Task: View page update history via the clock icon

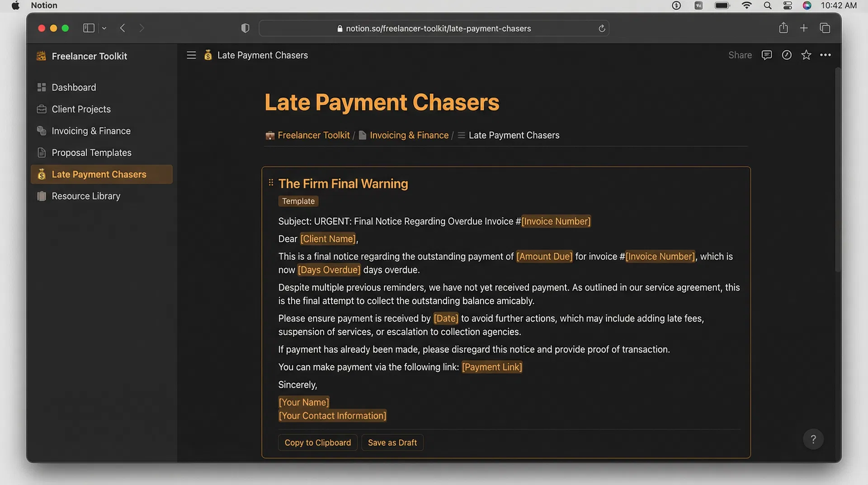Action: (x=787, y=55)
